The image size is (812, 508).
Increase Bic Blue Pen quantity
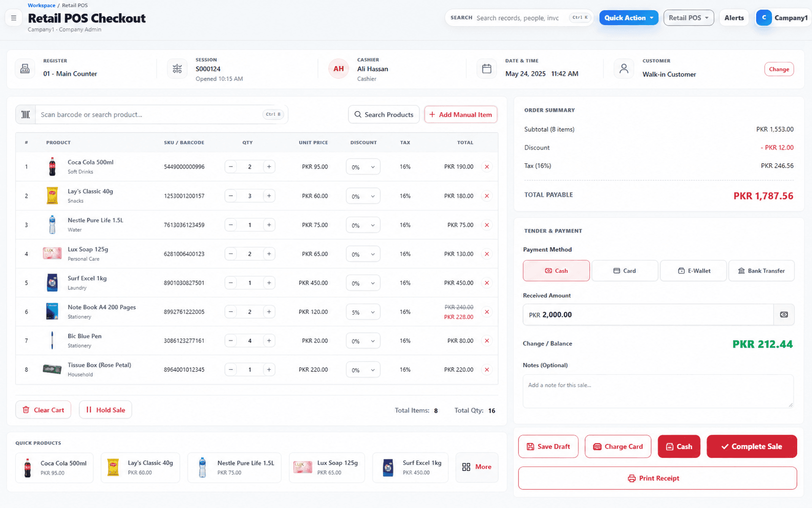[x=269, y=341]
